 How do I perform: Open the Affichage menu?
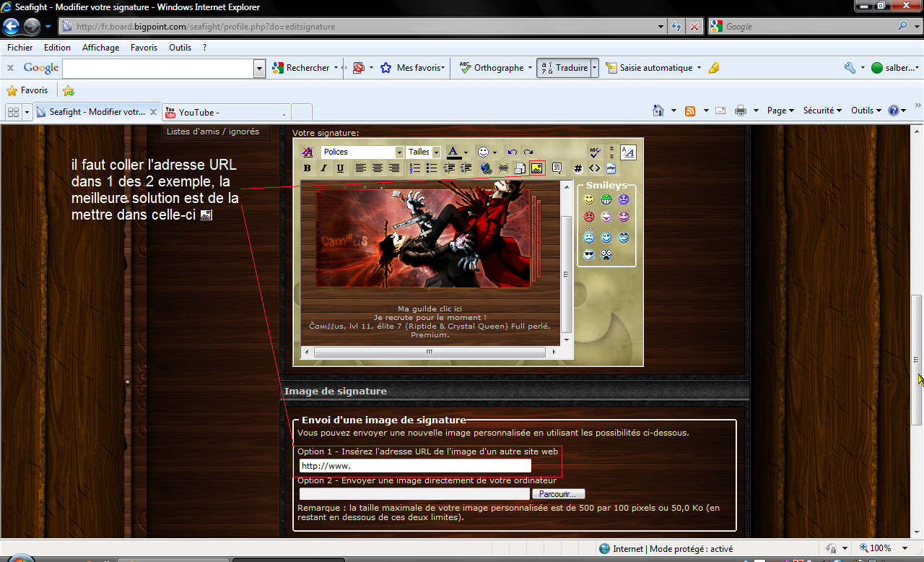[100, 48]
